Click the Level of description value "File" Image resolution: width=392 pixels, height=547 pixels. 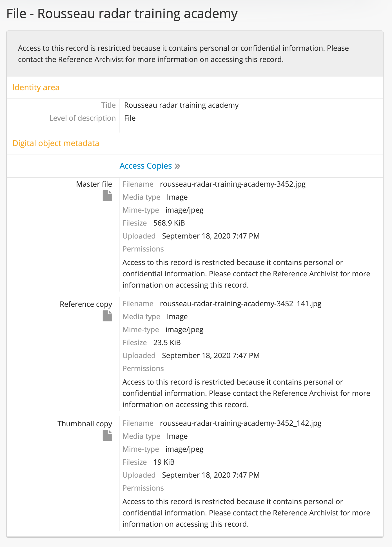(130, 118)
